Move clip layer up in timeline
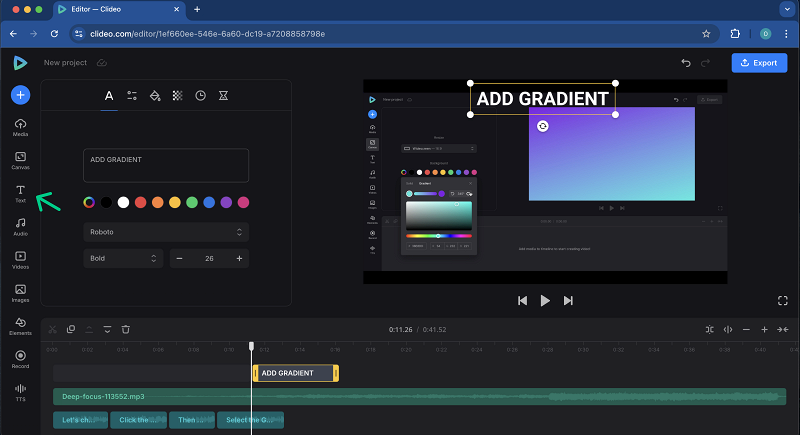The width and height of the screenshot is (800, 435). coord(89,329)
